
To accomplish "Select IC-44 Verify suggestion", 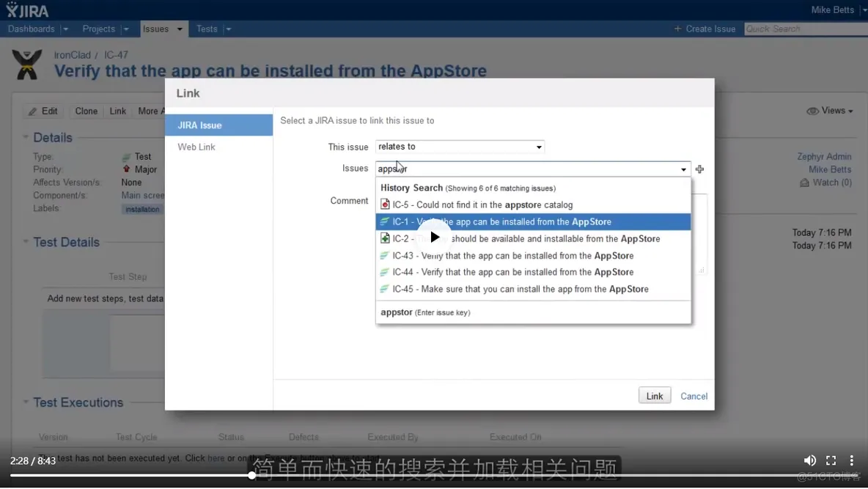I will (533, 272).
